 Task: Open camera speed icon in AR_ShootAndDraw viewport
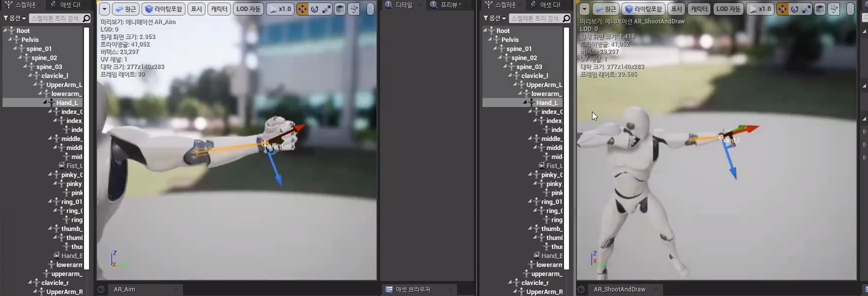(x=834, y=9)
